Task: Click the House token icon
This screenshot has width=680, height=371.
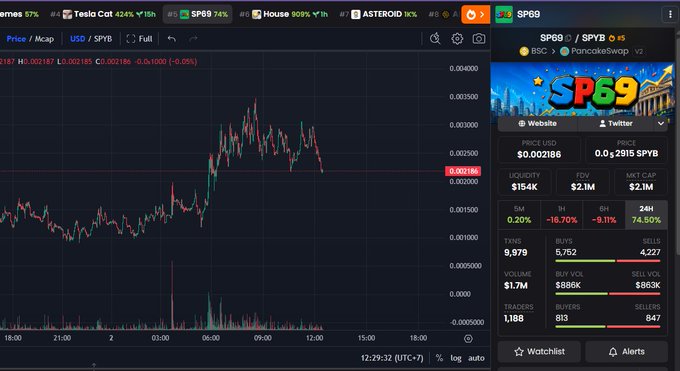Action: click(256, 14)
